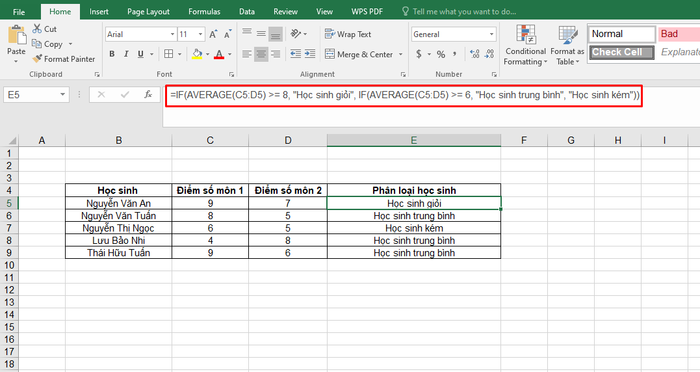Viewport: 700px width, 372px height.
Task: Apply red Font Color letter A
Action: coord(219,54)
